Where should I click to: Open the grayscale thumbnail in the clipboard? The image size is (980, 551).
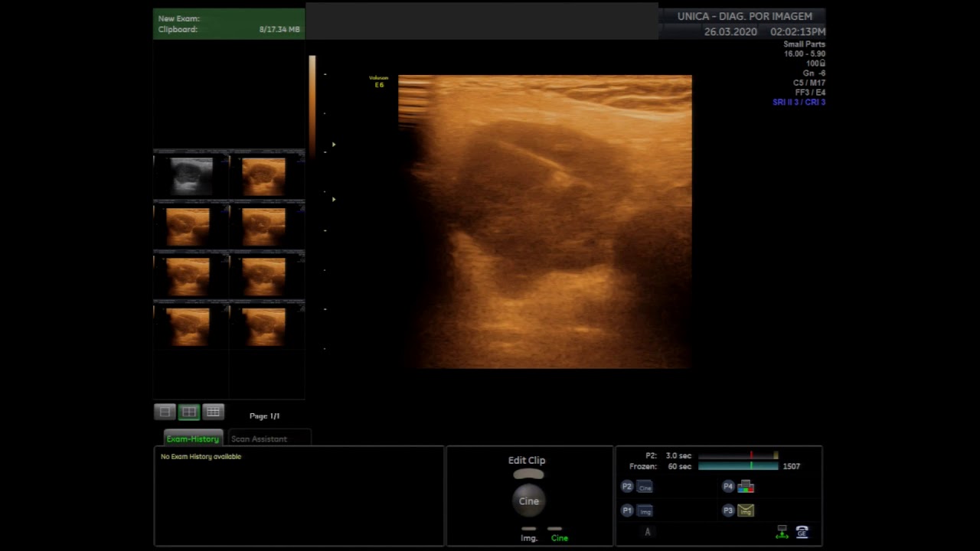click(x=191, y=176)
